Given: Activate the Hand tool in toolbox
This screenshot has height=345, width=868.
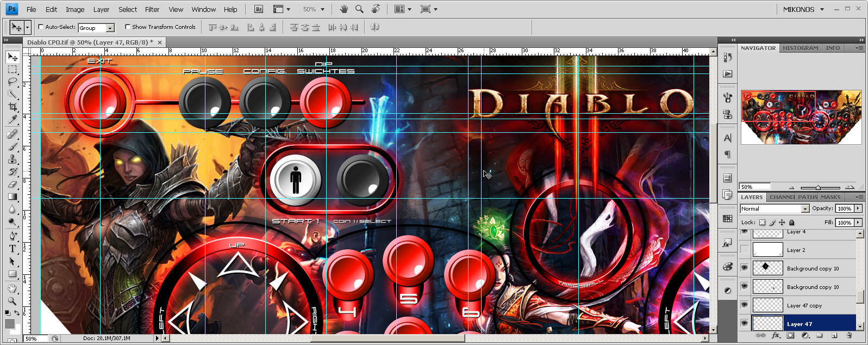Looking at the screenshot, I should [x=12, y=288].
